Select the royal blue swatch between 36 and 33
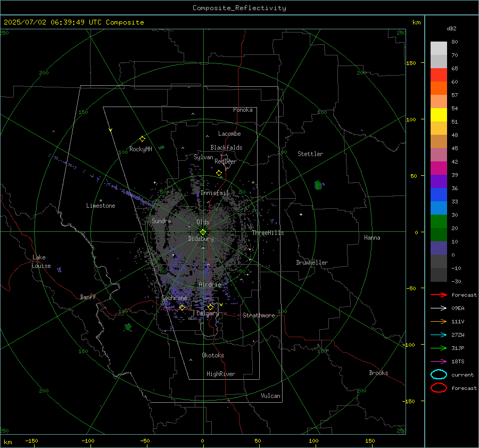Screen dimensions: 479x448 click(439, 195)
